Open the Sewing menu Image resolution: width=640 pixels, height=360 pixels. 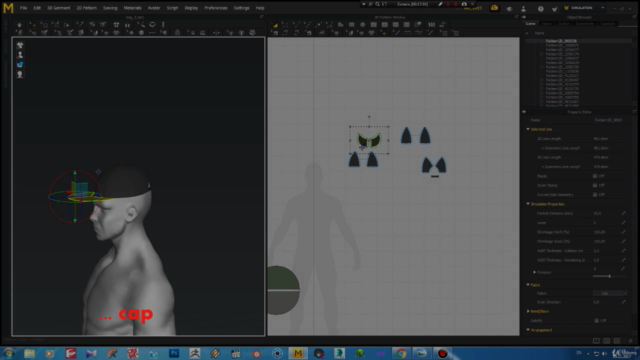[110, 8]
